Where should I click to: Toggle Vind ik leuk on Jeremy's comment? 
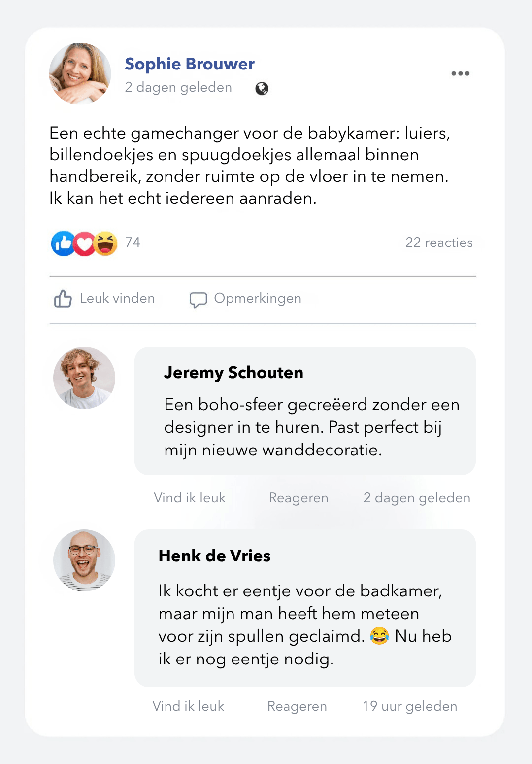[x=190, y=498]
